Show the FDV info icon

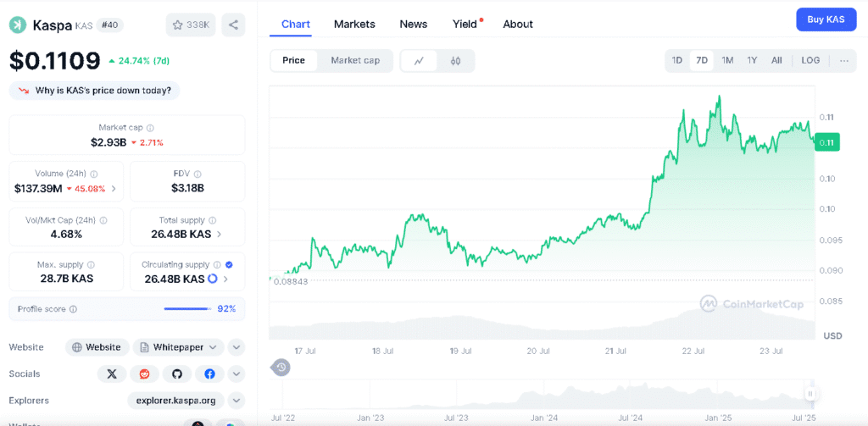[x=198, y=173]
